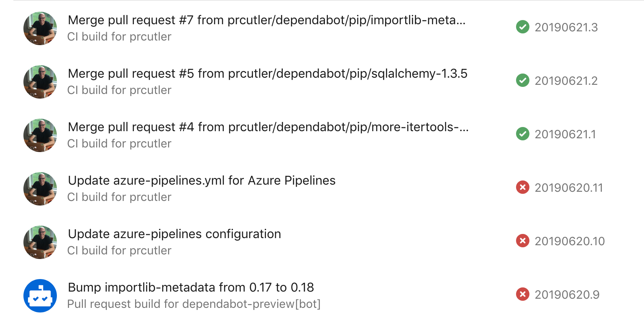Open the pull request #5 sqlalchemy merge build
The width and height of the screenshot is (644, 325).
[x=268, y=74]
